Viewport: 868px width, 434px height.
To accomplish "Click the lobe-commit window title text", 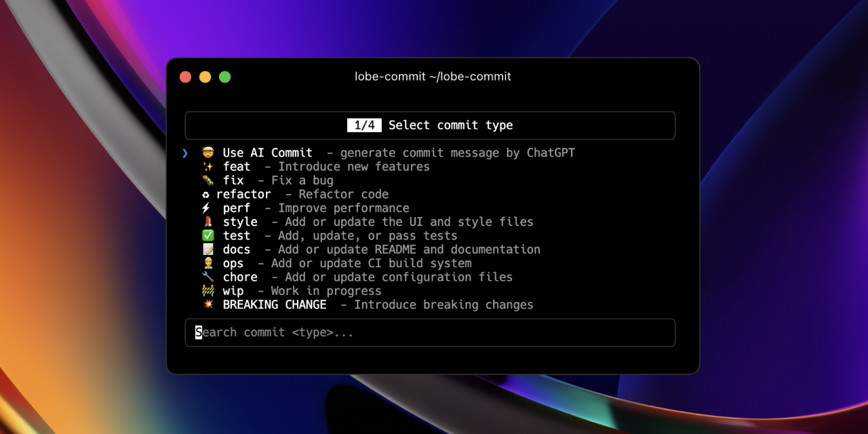I will click(x=433, y=77).
